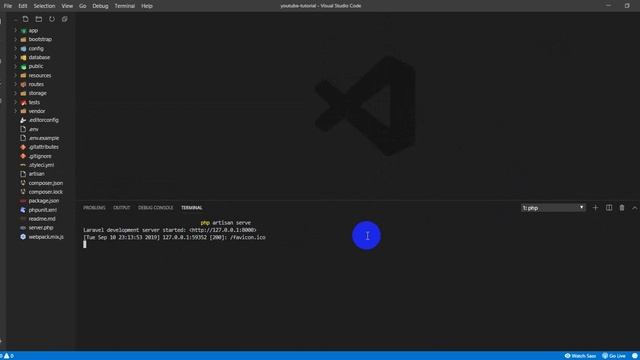Open the File menu
Image resolution: width=640 pixels, height=360 pixels.
click(8, 6)
